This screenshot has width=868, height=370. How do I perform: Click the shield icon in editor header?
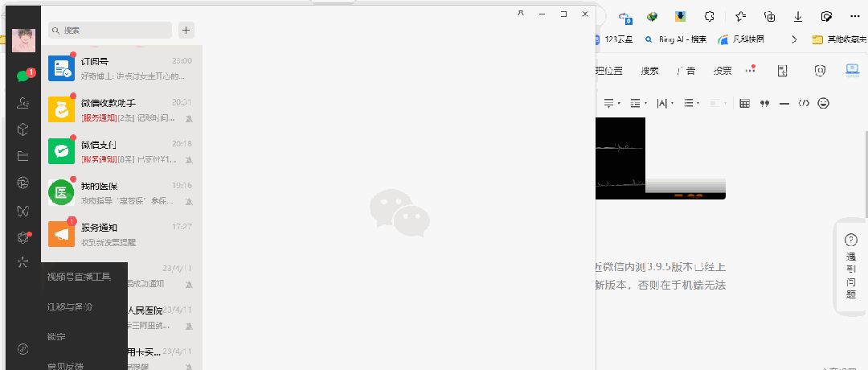pyautogui.click(x=820, y=70)
